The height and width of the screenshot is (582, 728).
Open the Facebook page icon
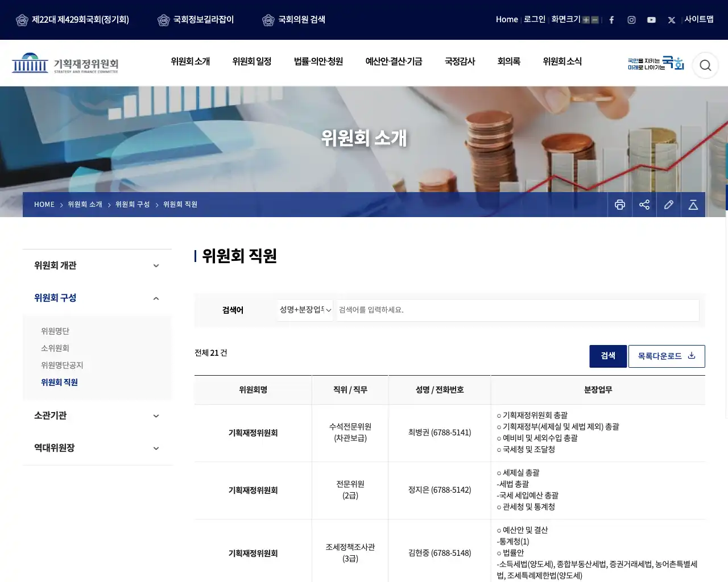coord(611,20)
